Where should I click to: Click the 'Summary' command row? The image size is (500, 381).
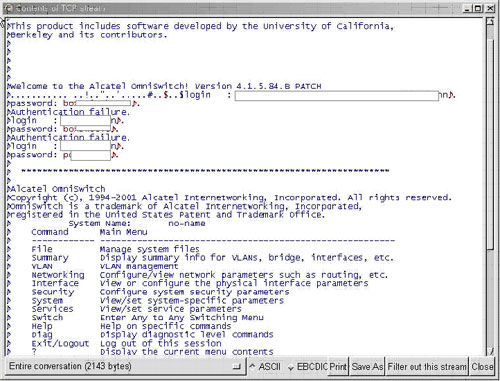(x=213, y=258)
